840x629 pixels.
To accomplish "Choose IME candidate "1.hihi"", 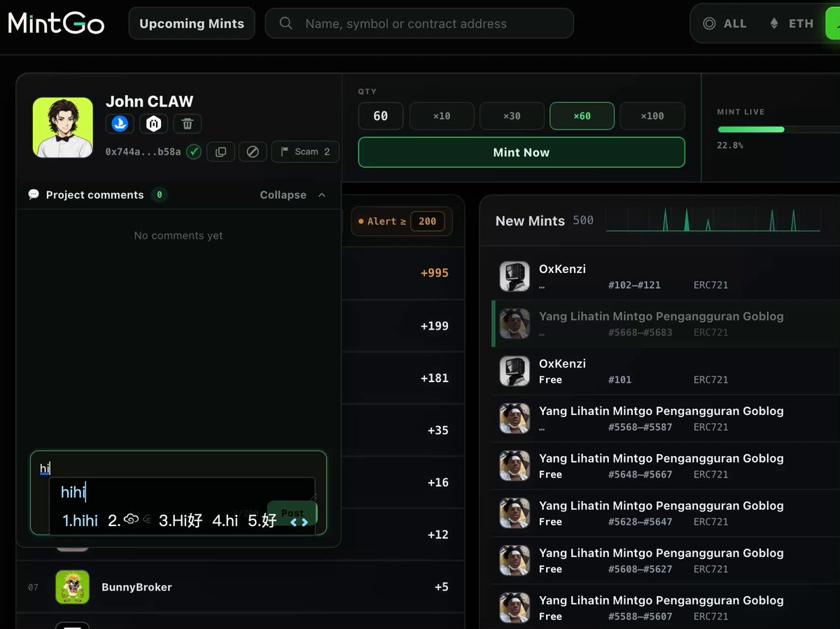I will [x=80, y=521].
